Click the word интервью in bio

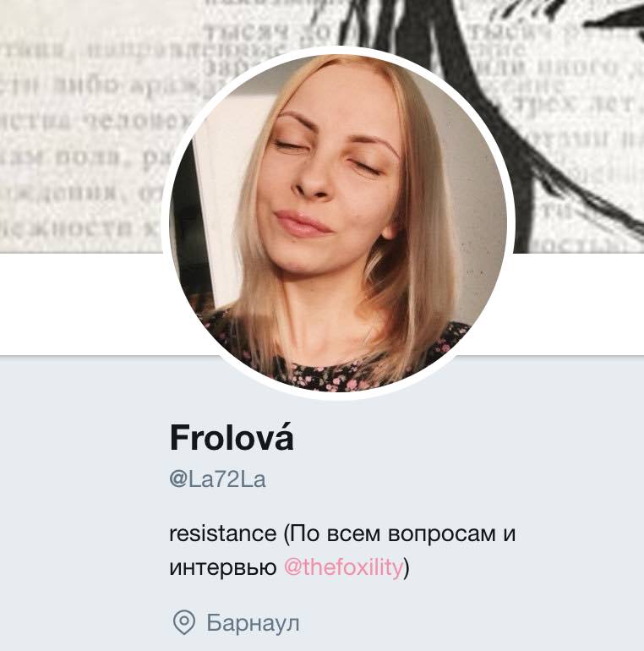pyautogui.click(x=223, y=567)
